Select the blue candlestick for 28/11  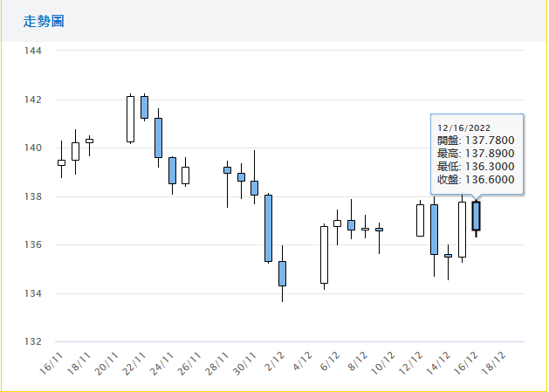pyautogui.click(x=227, y=170)
